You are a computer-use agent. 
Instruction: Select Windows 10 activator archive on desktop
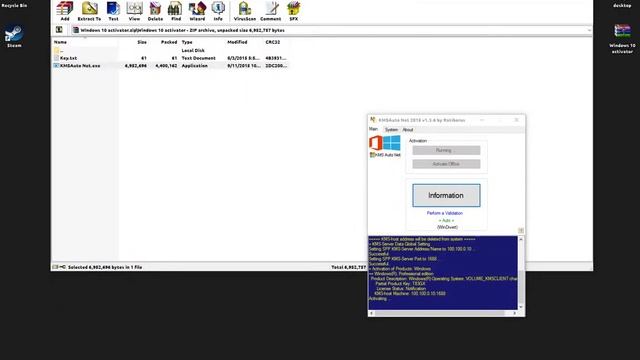pyautogui.click(x=622, y=39)
